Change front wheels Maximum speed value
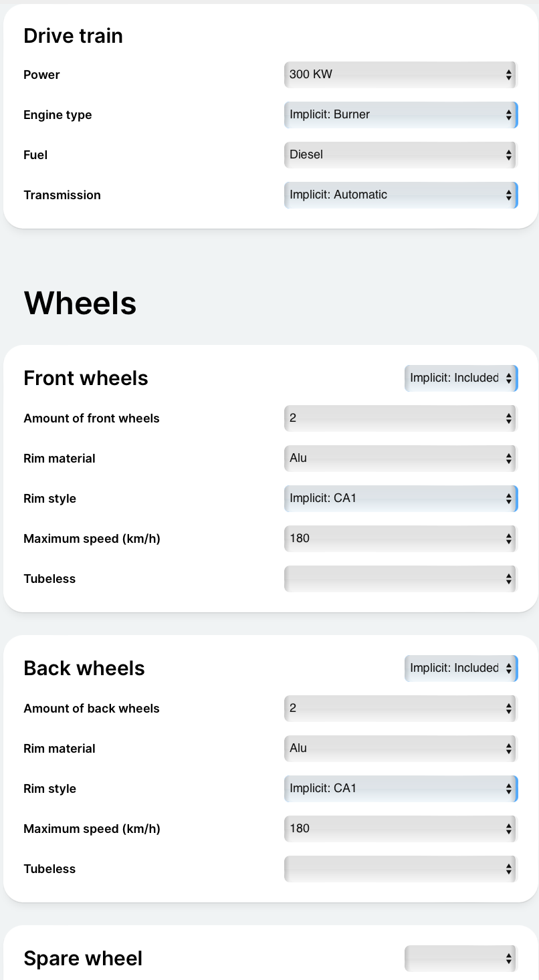Image resolution: width=539 pixels, height=980 pixels. point(401,539)
